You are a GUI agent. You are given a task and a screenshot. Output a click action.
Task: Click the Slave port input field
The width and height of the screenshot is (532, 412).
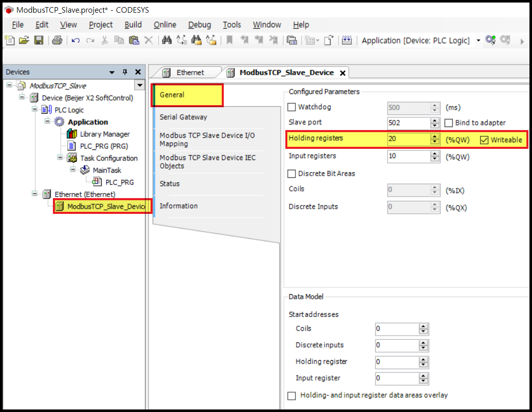click(x=407, y=122)
